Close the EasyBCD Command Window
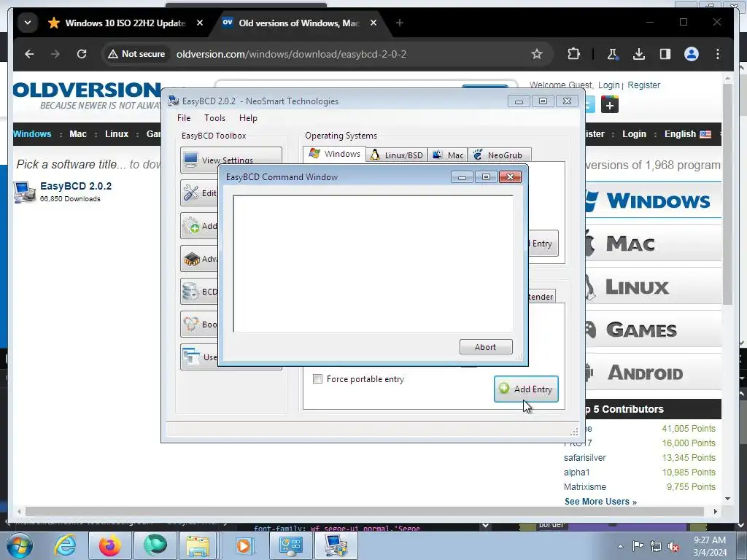Image resolution: width=747 pixels, height=560 pixels. pos(510,177)
